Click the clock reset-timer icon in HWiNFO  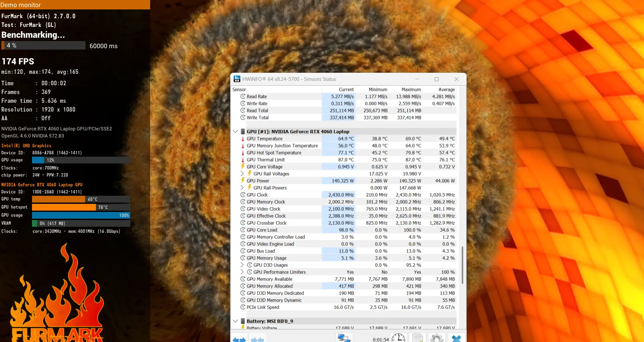pos(398,338)
